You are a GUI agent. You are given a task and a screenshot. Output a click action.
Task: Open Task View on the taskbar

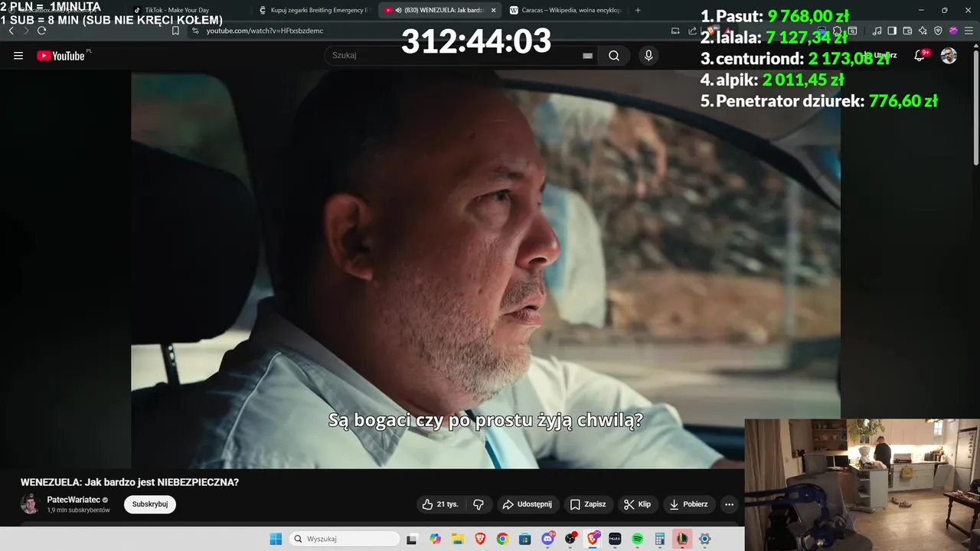click(411, 539)
